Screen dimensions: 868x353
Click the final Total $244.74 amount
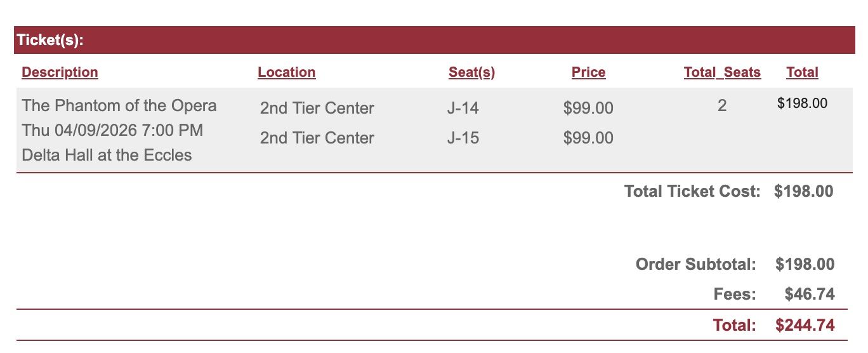pos(805,326)
